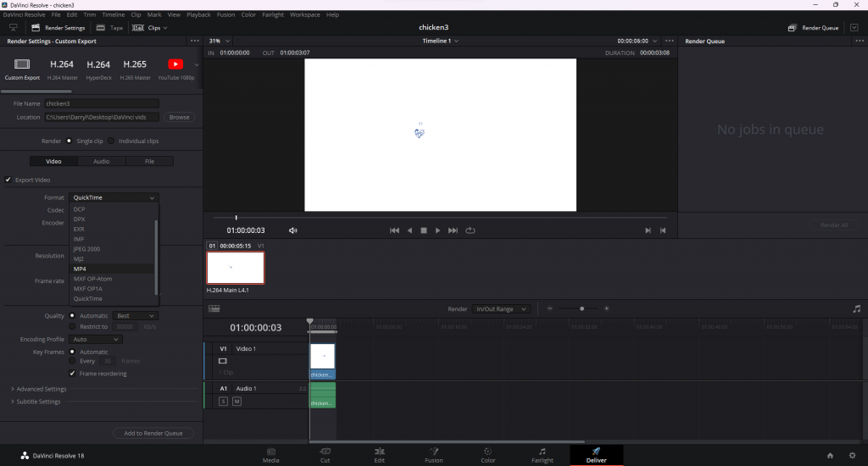Open the Workspace menu
The width and height of the screenshot is (868, 466).
pos(305,15)
